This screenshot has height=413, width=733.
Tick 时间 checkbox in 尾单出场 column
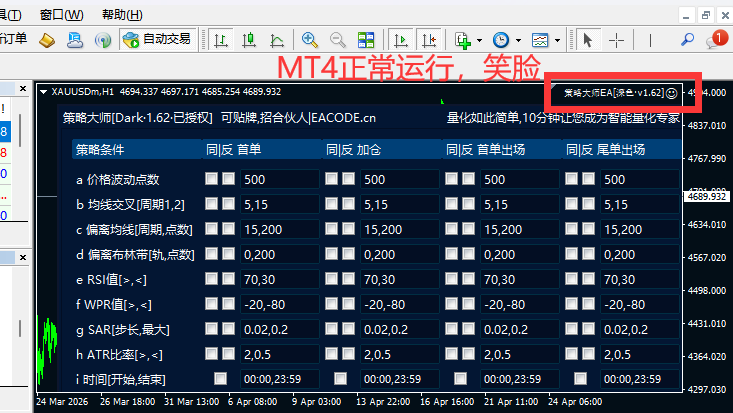click(580, 378)
